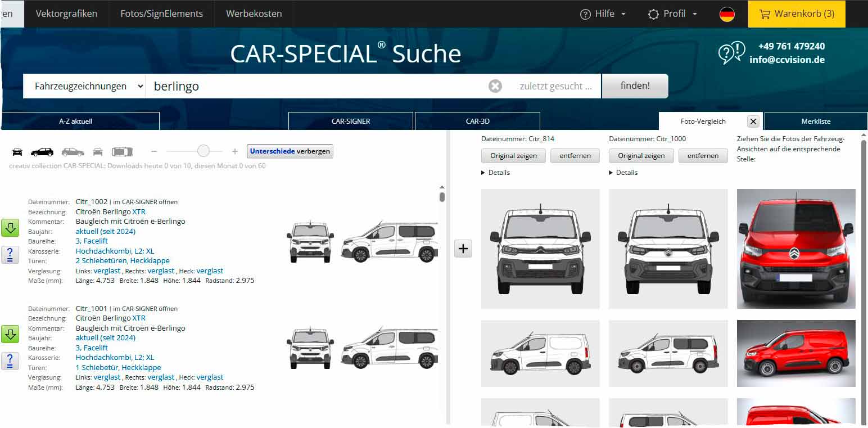Screen dimensions: 868x428
Task: Click side view drawing thumbnail of Citr_1001
Action: (389, 347)
